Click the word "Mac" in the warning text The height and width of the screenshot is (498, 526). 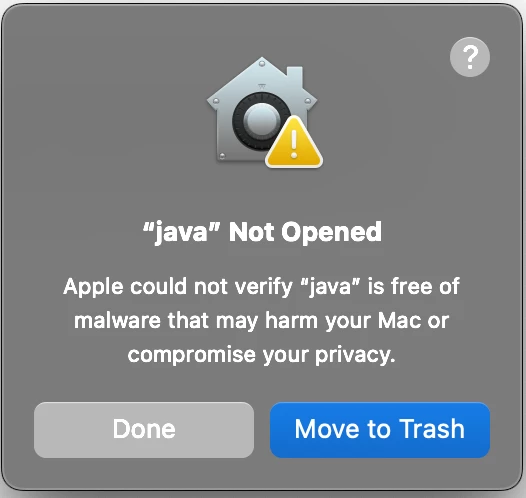pyautogui.click(x=399, y=321)
